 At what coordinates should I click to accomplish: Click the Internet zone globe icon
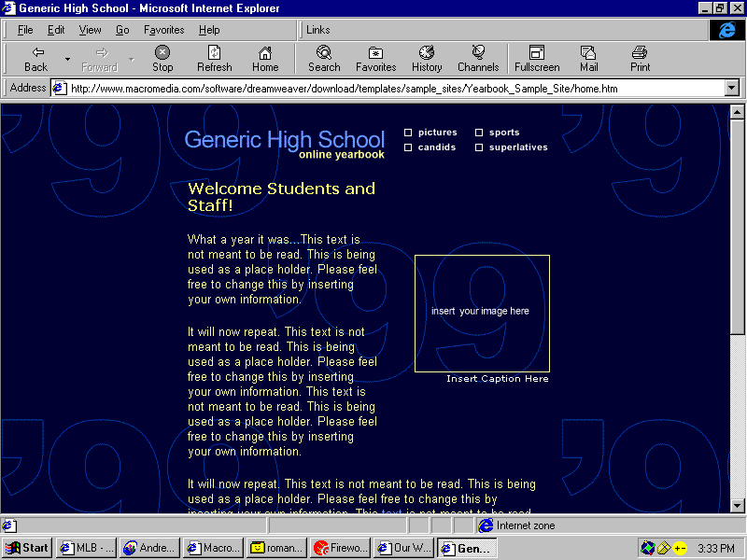pos(486,525)
